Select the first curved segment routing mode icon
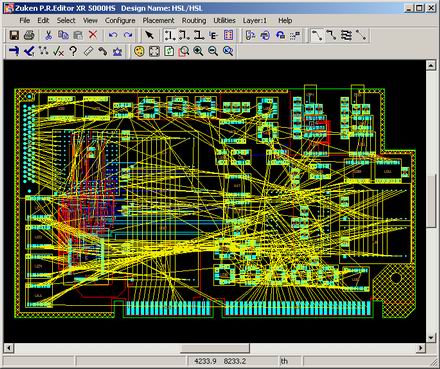 coord(317,35)
